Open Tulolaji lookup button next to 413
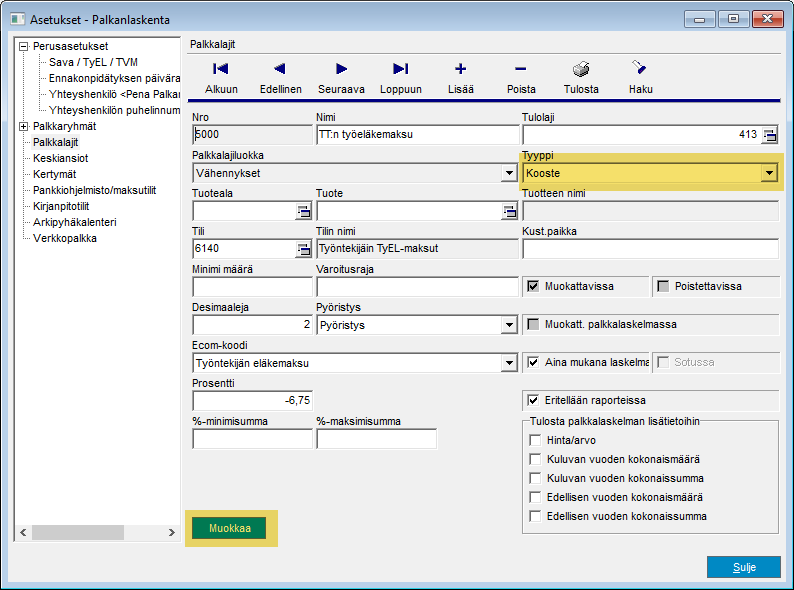Image resolution: width=794 pixels, height=590 pixels. [x=769, y=135]
